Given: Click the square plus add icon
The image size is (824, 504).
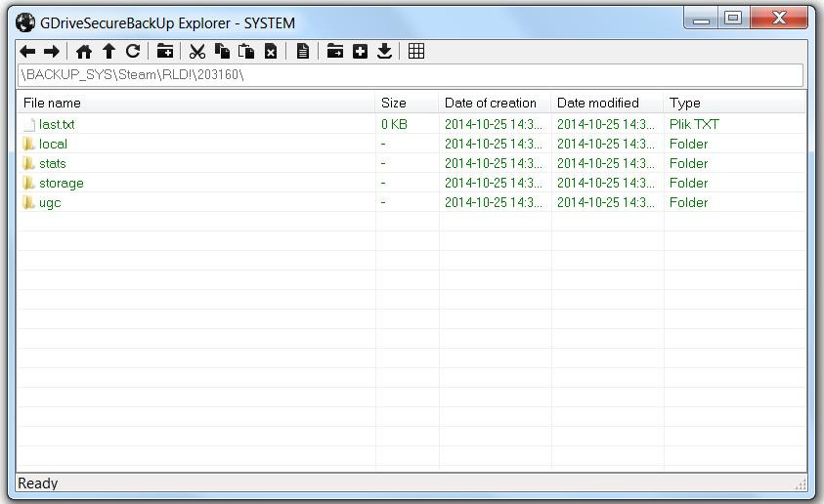Looking at the screenshot, I should pos(360,52).
